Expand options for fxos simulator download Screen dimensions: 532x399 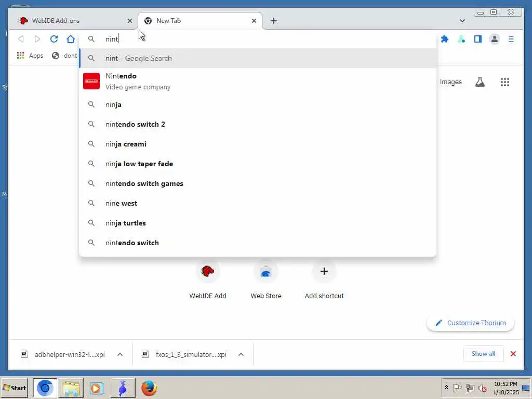tap(241, 354)
